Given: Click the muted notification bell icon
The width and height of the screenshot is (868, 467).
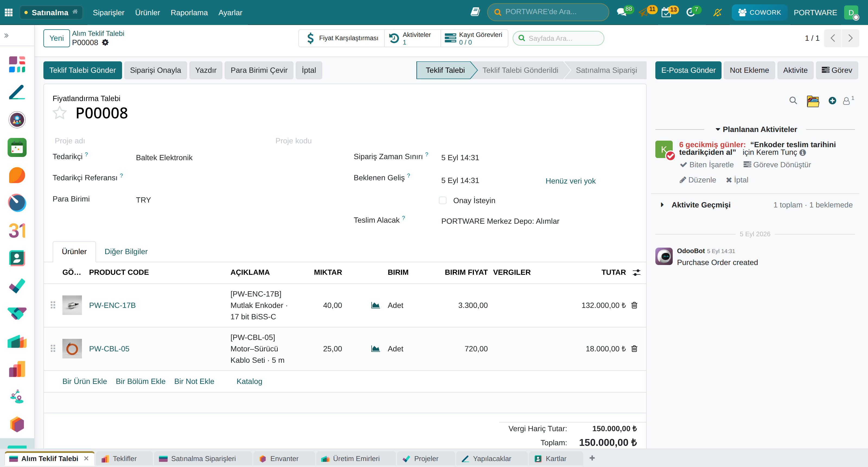Looking at the screenshot, I should pos(717,12).
